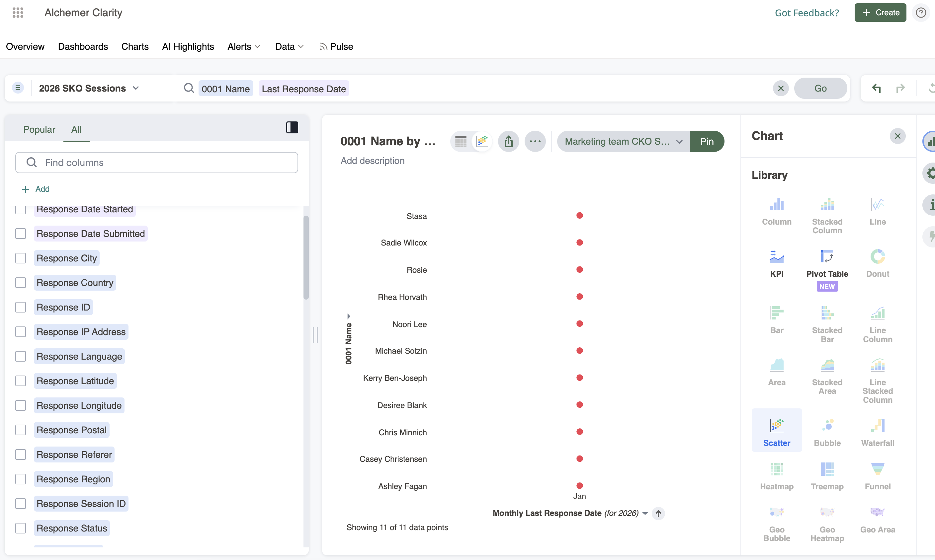Screen dimensions: 935x560
Task: Expand the Alerts menu
Action: 244,46
